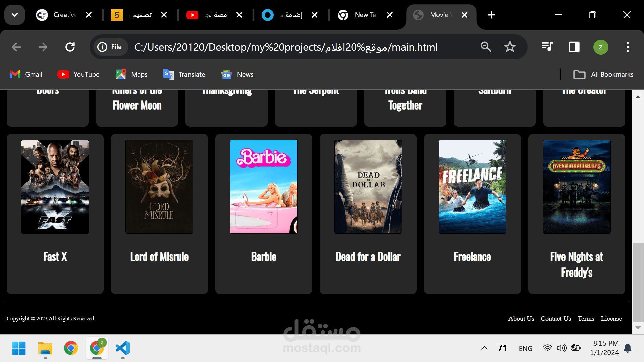
Task: Show hidden system tray icons chevron
Action: pyautogui.click(x=484, y=348)
